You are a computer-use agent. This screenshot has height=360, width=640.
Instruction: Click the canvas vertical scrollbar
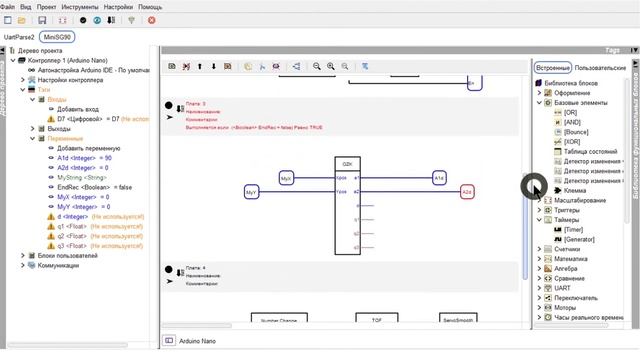pos(525,227)
